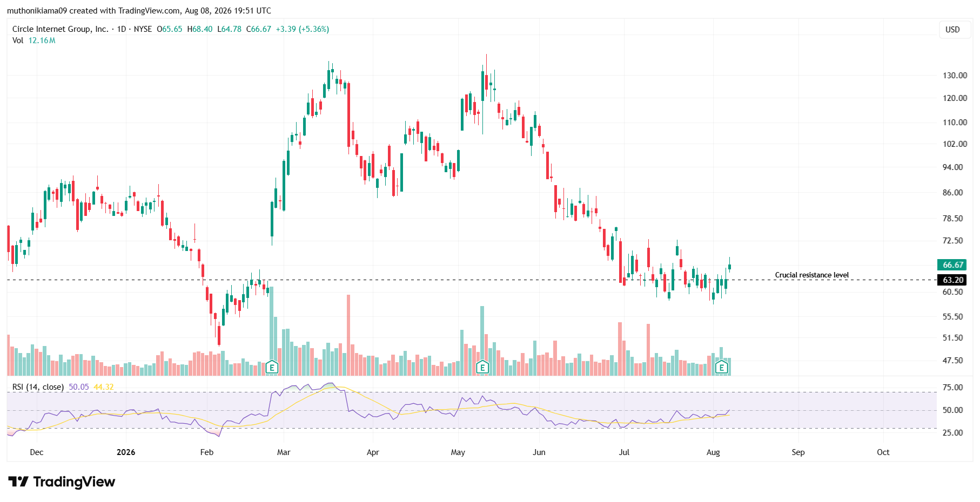Click the Circle Internet Group, Inc. title
The height and width of the screenshot is (502, 980).
click(61, 29)
